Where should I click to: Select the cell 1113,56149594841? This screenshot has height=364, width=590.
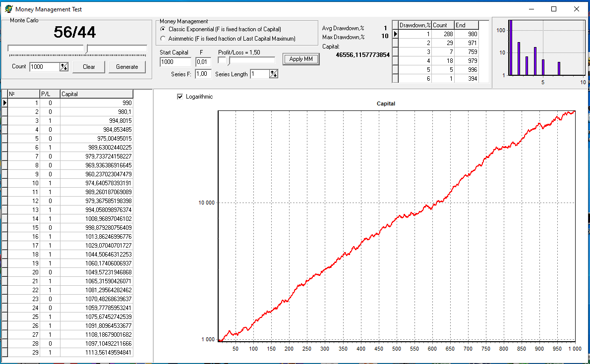point(96,352)
